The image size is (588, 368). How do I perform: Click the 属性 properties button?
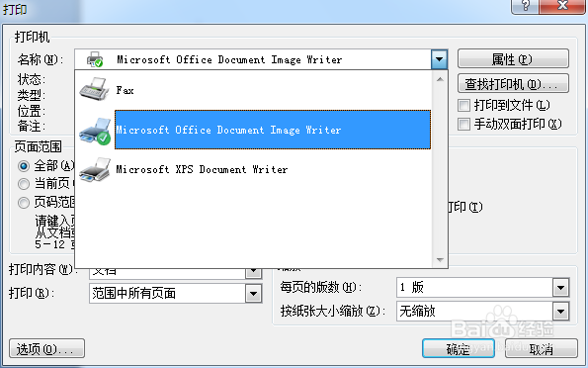(513, 59)
